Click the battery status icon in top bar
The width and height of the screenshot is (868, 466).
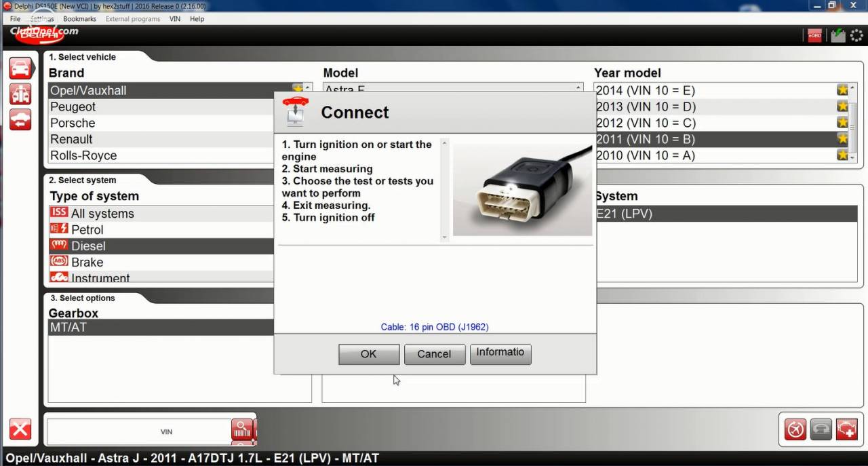pyautogui.click(x=838, y=35)
